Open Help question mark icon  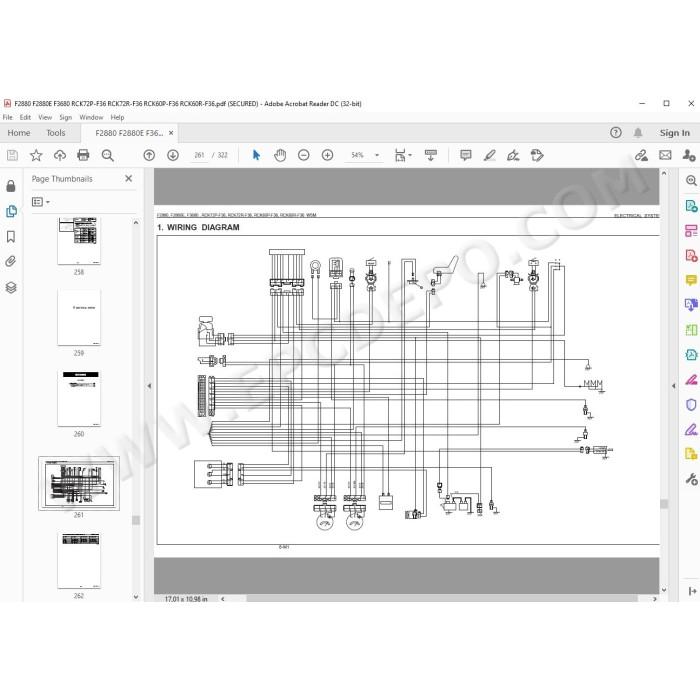[616, 133]
